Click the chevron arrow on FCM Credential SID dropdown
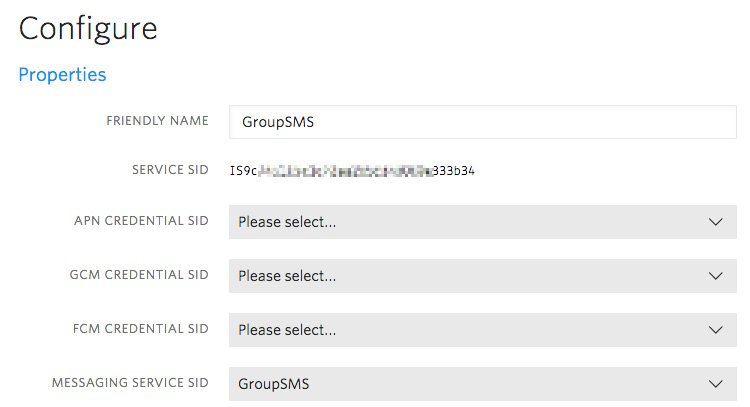This screenshot has height=407, width=750. 715,330
